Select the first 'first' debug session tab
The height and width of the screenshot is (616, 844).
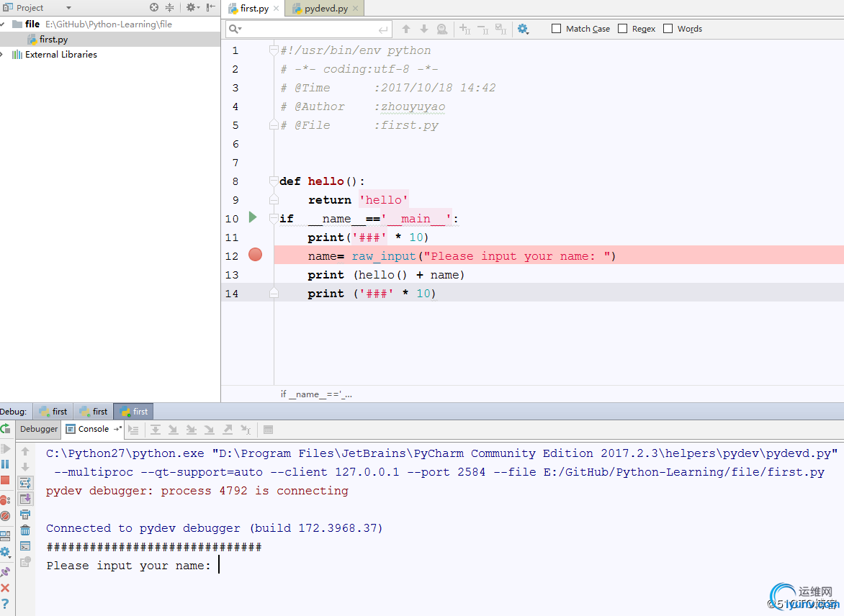[x=53, y=412]
